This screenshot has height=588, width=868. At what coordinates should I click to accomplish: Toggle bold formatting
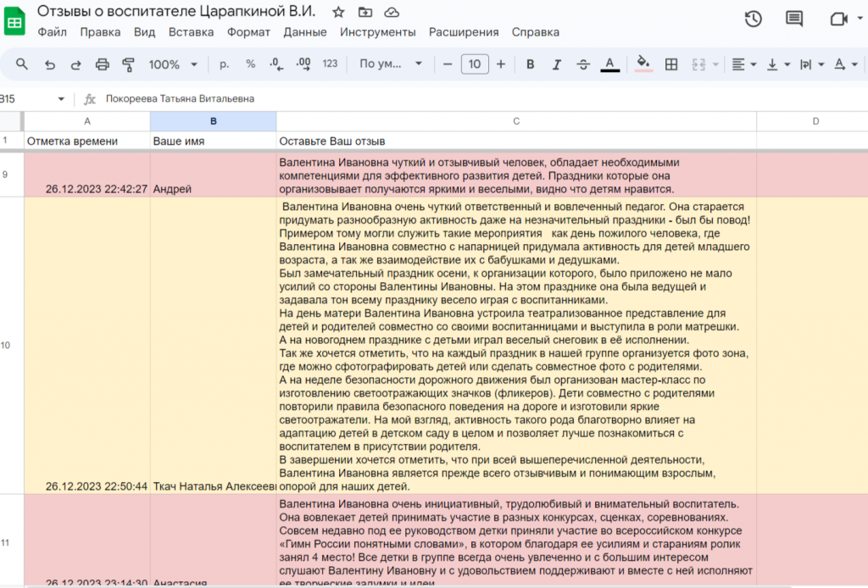pos(530,64)
